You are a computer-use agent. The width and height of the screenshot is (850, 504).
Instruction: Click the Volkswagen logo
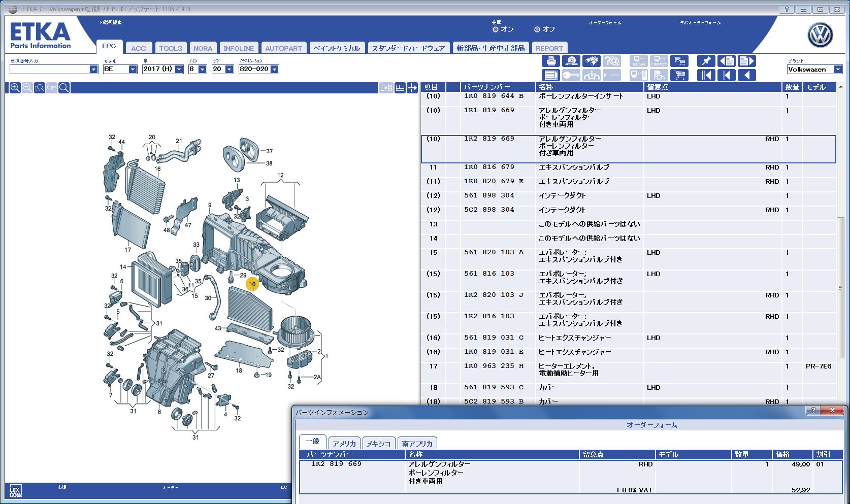point(820,36)
